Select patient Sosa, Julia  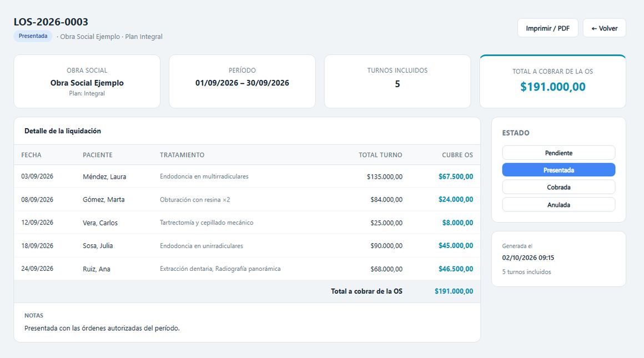click(x=98, y=245)
